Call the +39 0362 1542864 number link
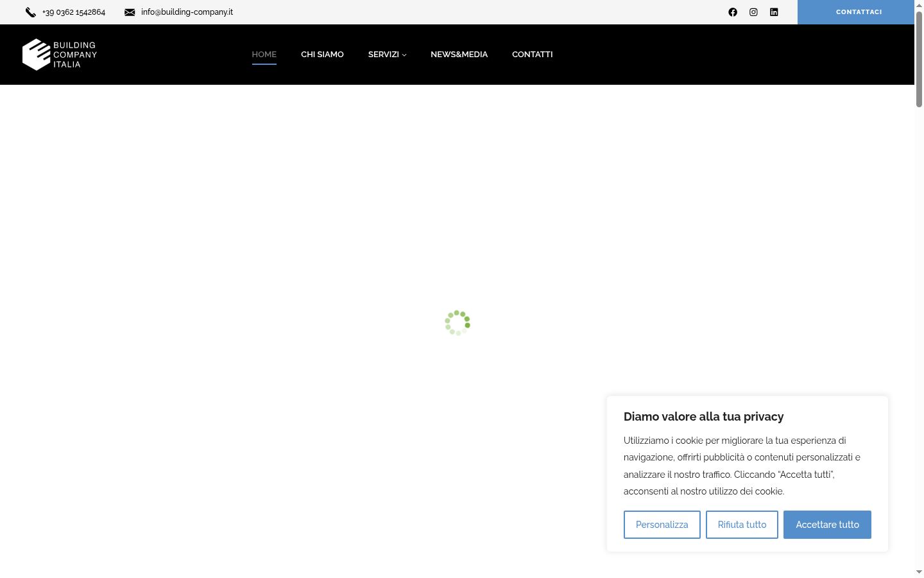This screenshot has height=578, width=924. [x=74, y=12]
